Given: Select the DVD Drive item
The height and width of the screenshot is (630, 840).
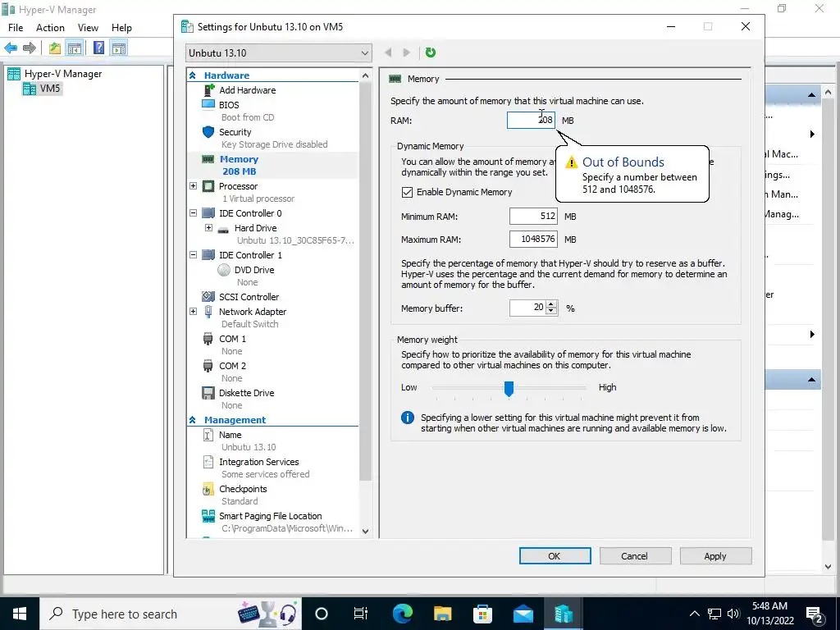Looking at the screenshot, I should (254, 269).
